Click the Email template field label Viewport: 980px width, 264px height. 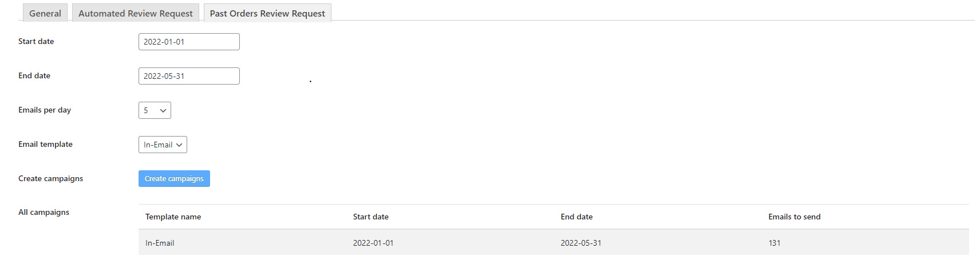[45, 144]
